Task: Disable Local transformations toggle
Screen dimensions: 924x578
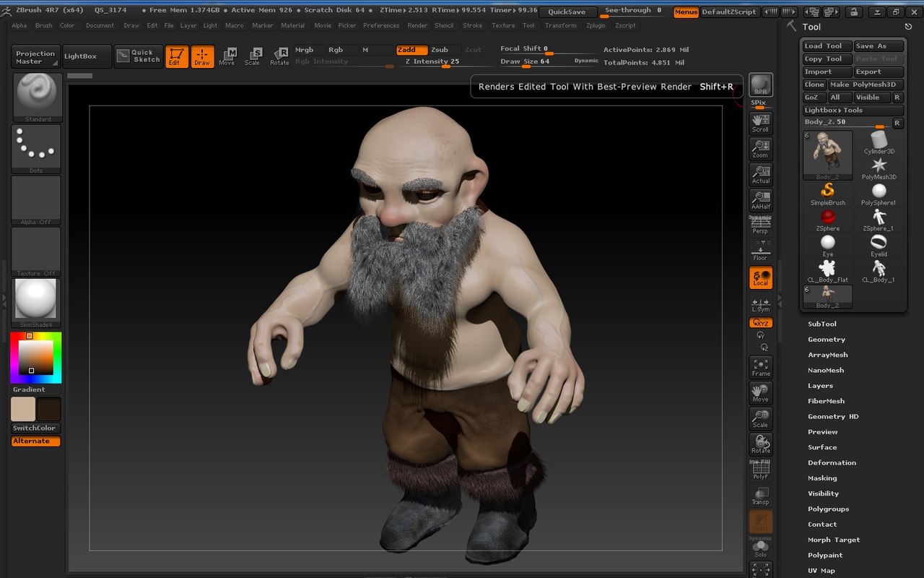Action: point(760,277)
